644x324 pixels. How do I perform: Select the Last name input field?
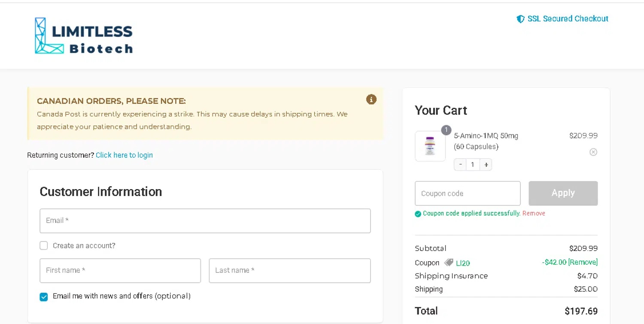click(290, 271)
